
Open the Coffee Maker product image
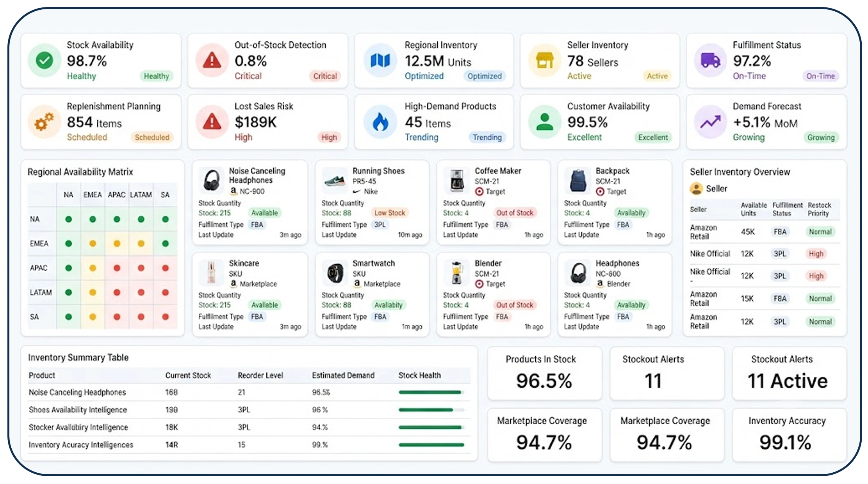point(456,180)
